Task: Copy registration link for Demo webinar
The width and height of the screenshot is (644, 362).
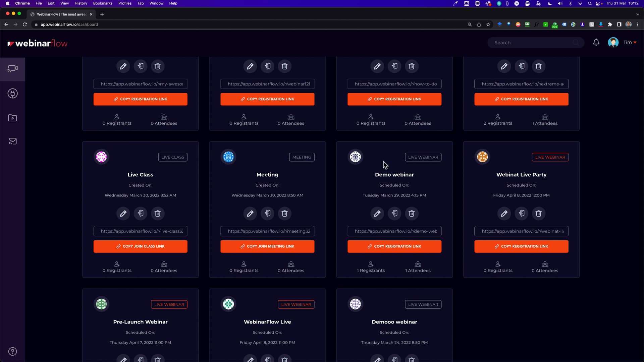Action: coord(394,246)
